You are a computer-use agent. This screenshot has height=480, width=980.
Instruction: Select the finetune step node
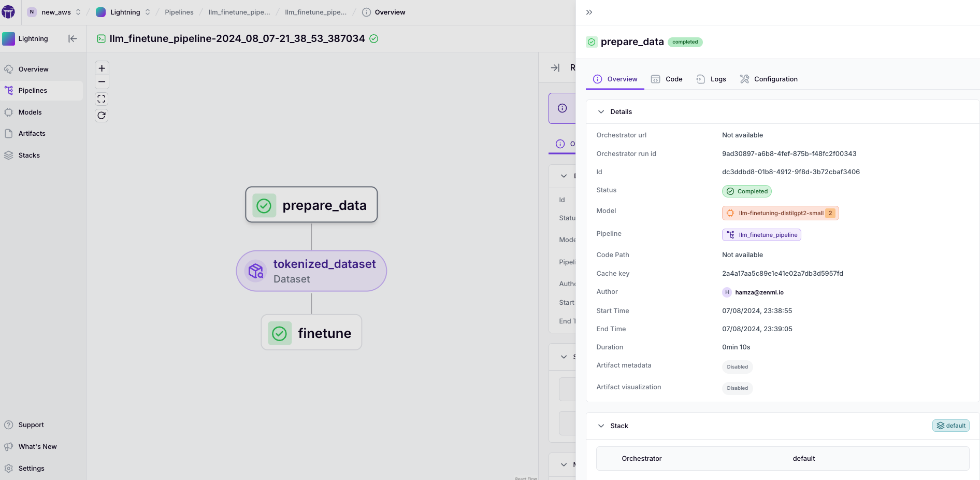311,333
